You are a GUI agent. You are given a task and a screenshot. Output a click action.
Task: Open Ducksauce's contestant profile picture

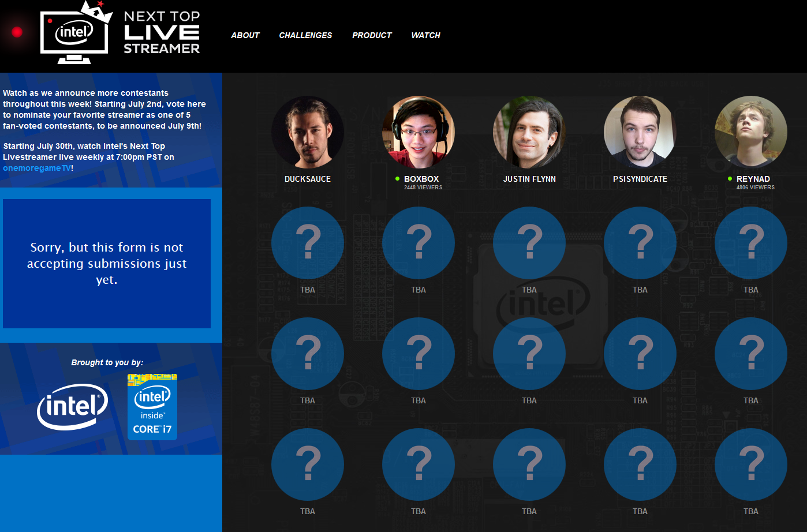coord(307,132)
